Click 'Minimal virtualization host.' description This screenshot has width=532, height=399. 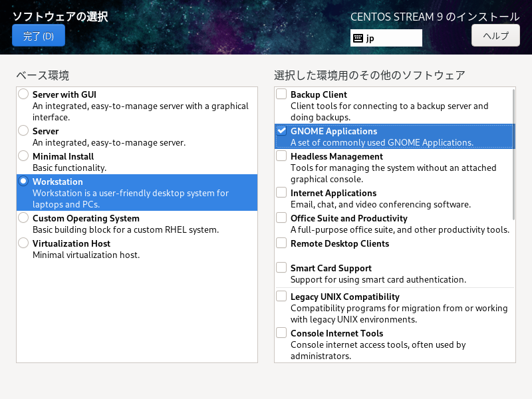[86, 255]
